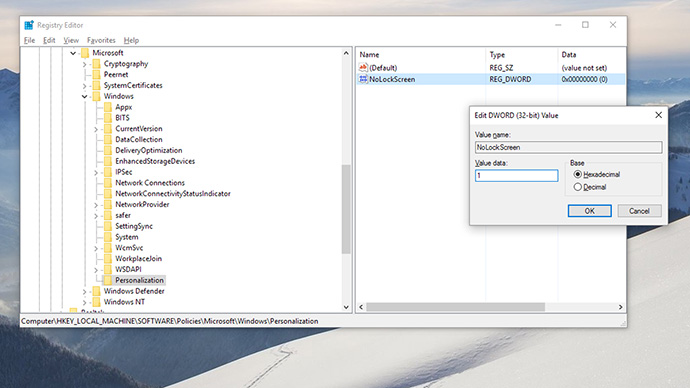Expand the NetworkProvider key
The image size is (690, 388).
[x=96, y=205]
